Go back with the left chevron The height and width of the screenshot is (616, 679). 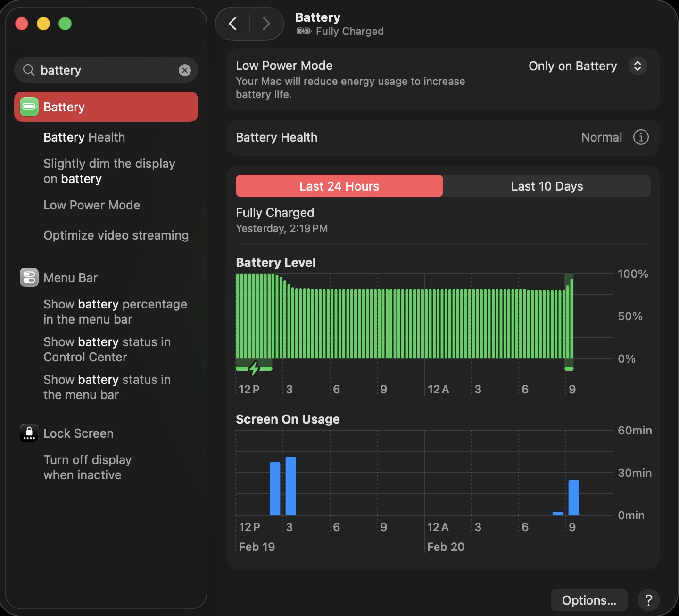pyautogui.click(x=233, y=24)
